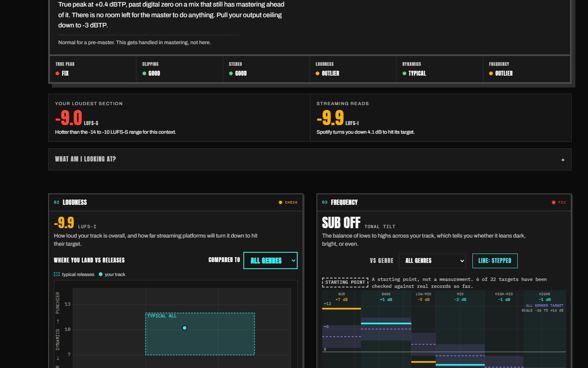
Task: Click the 'Spotify turns you down 4.1 dB' text
Action: click(365, 132)
